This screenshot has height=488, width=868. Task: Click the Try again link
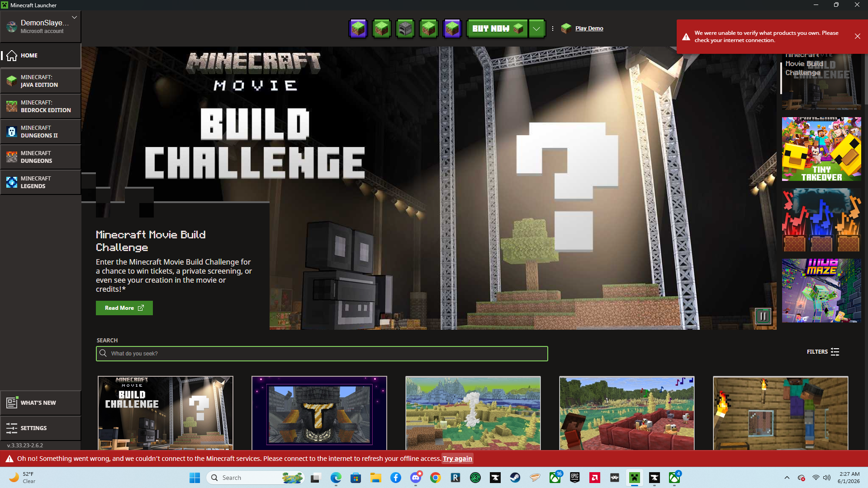[457, 459]
